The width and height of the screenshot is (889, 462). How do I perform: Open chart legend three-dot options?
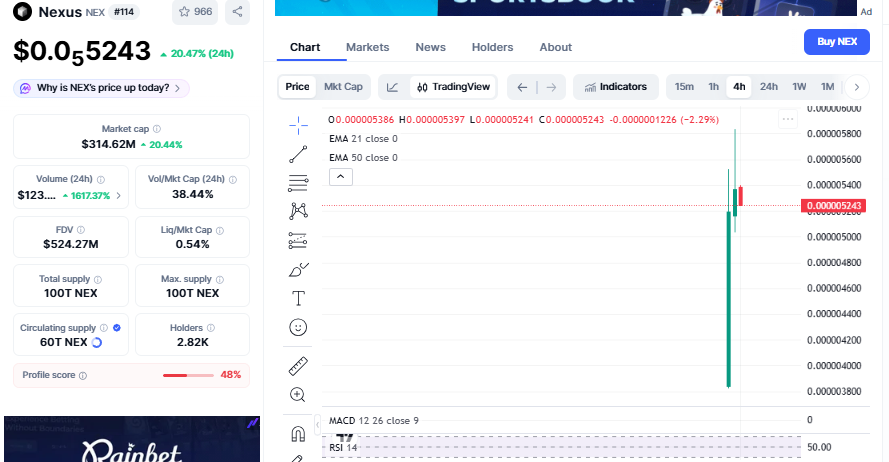pyautogui.click(x=788, y=119)
